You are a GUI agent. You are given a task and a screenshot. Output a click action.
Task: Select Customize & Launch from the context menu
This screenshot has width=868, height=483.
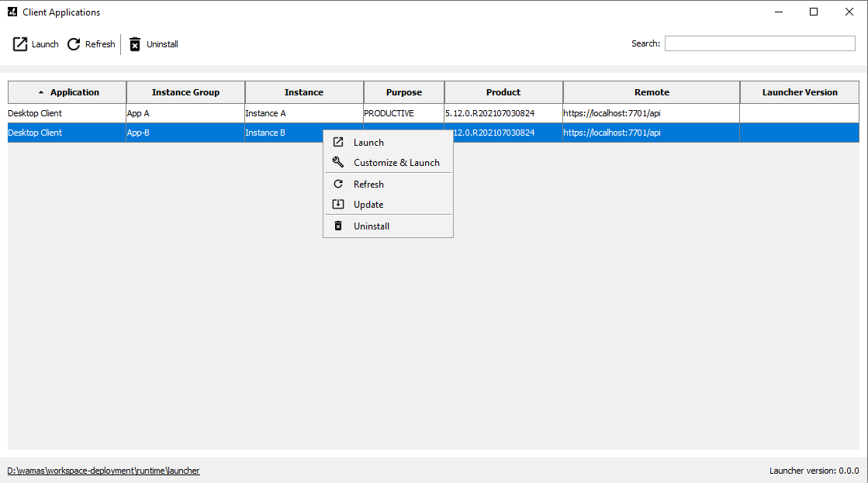(395, 162)
